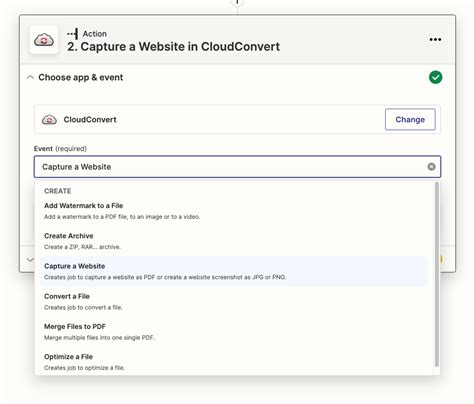474x404 pixels.
Task: Select the Convert a File event
Action: (234, 302)
